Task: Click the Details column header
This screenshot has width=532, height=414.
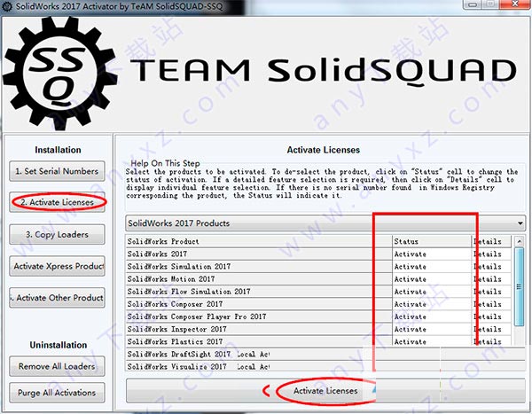Action: 491,242
